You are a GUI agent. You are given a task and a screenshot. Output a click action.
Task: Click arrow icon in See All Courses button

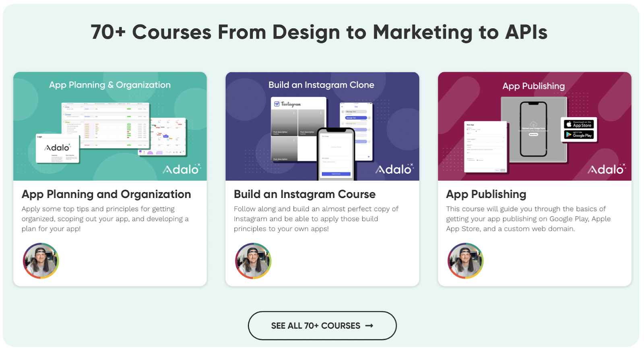[x=369, y=325]
